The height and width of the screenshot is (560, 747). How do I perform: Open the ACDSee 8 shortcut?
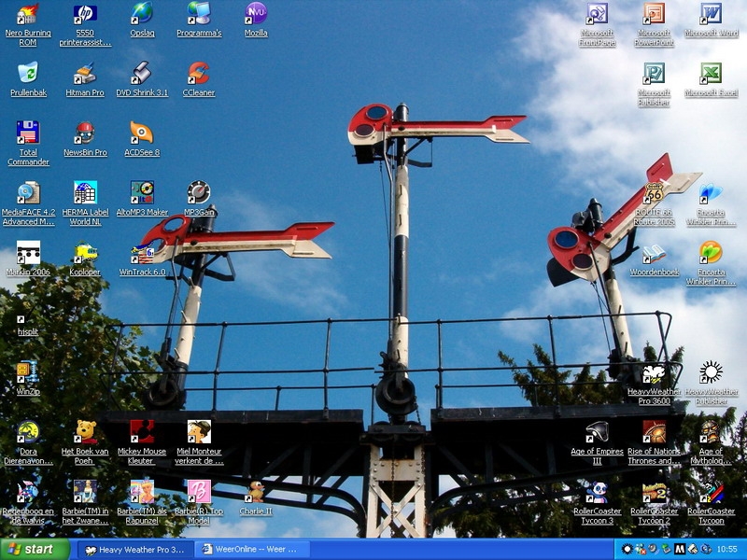point(142,133)
